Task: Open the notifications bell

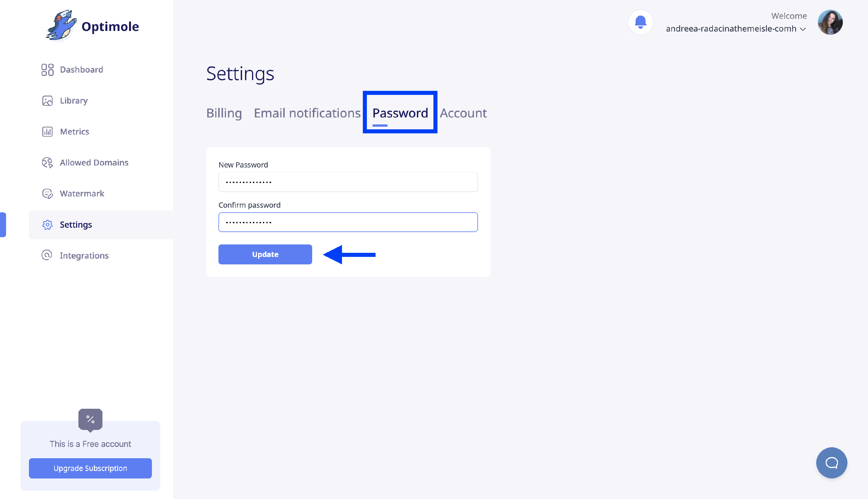Action: click(x=640, y=22)
